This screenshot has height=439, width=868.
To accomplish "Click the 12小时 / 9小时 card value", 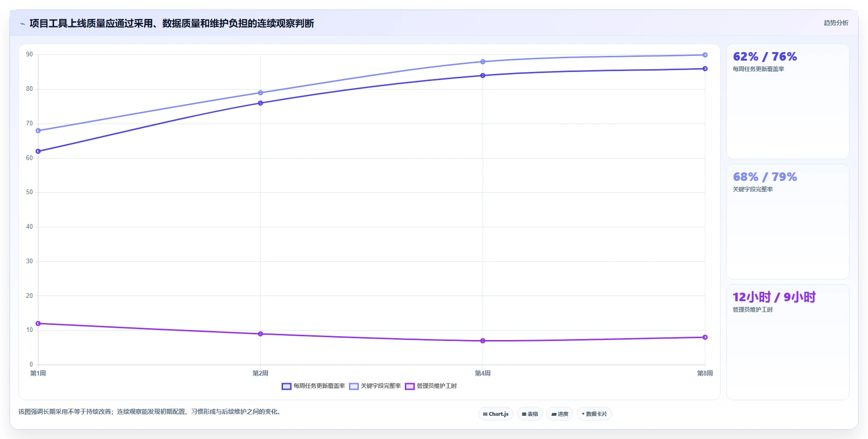I will (774, 297).
